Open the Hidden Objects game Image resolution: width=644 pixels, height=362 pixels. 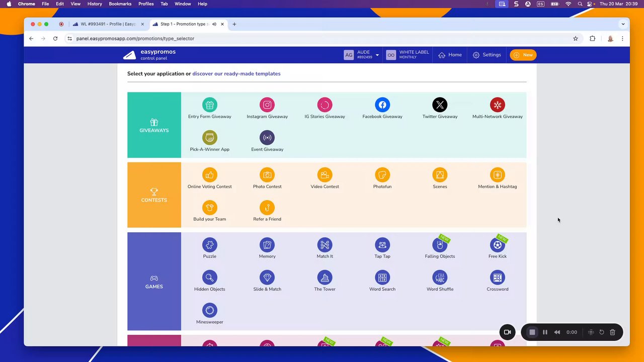pyautogui.click(x=210, y=282)
